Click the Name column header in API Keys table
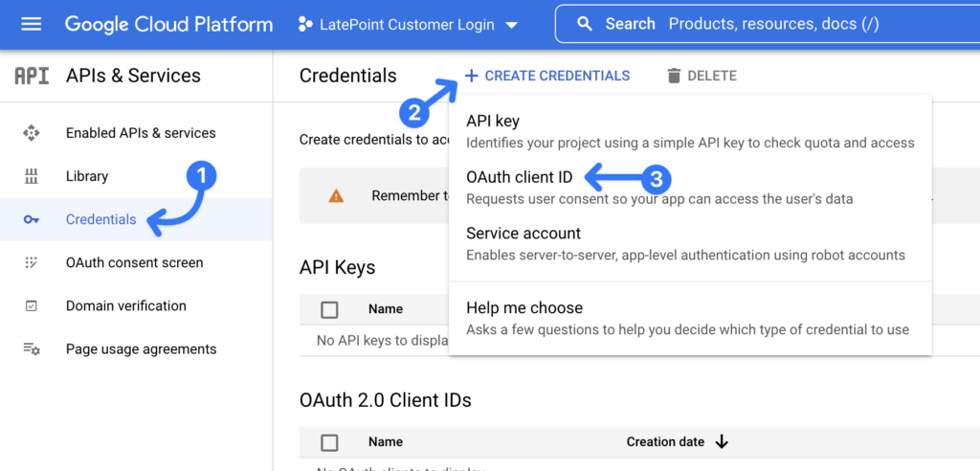The height and width of the screenshot is (471, 980). pyautogui.click(x=386, y=308)
